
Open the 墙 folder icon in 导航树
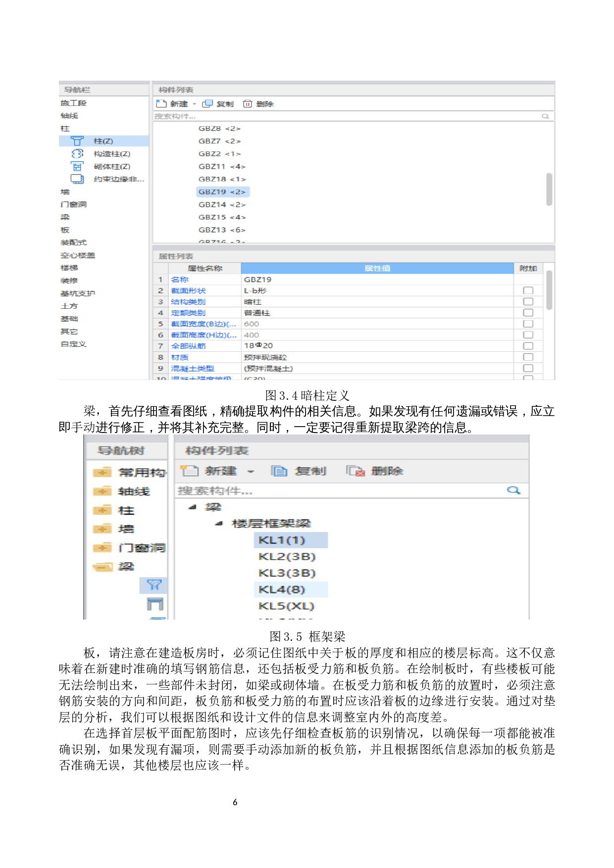(x=102, y=529)
